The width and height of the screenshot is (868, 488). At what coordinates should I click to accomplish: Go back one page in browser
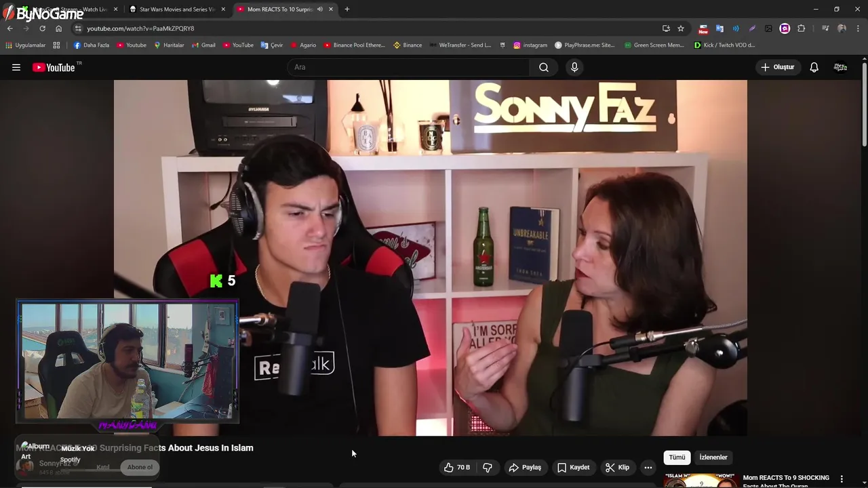point(9,28)
